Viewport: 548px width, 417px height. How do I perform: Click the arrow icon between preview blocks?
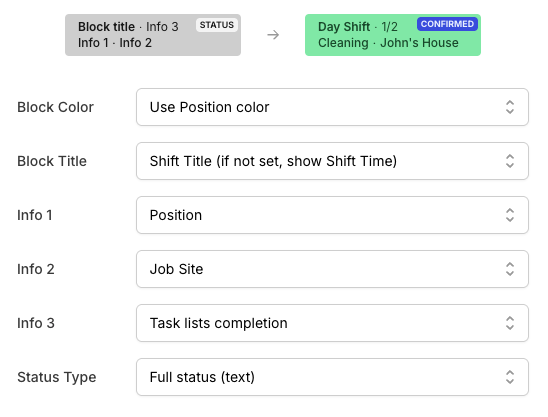click(x=273, y=35)
